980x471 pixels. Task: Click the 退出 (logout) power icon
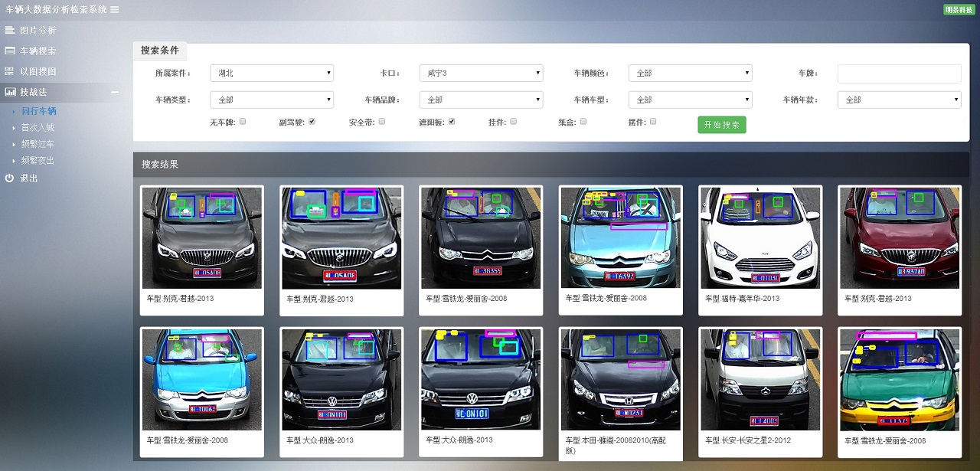click(8, 178)
